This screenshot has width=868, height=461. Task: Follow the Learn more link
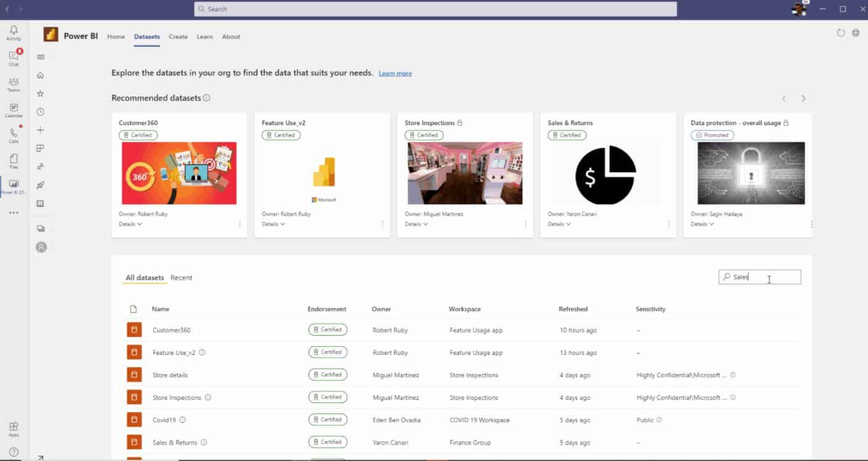tap(395, 73)
